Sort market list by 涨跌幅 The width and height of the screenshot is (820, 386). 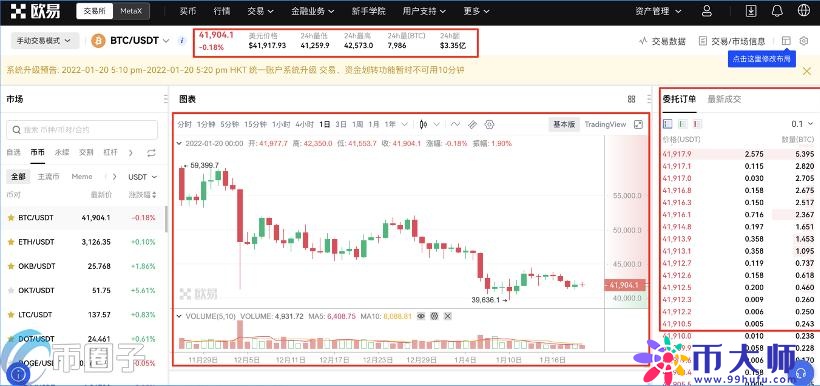tap(142, 195)
